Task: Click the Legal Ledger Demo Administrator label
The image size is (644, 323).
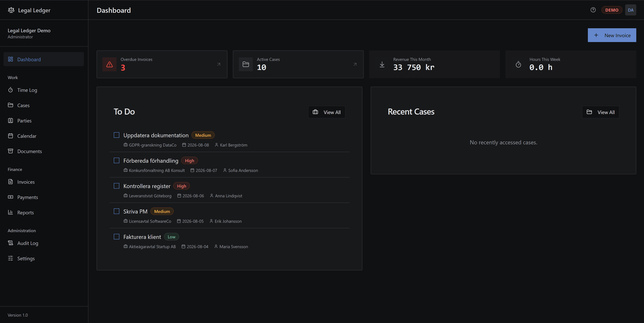Action: (x=29, y=34)
